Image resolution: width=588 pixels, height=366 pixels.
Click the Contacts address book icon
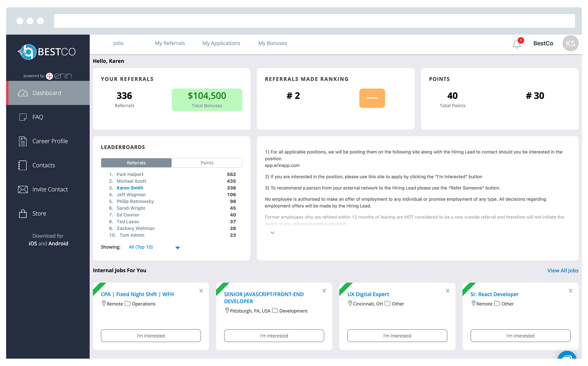coord(22,165)
